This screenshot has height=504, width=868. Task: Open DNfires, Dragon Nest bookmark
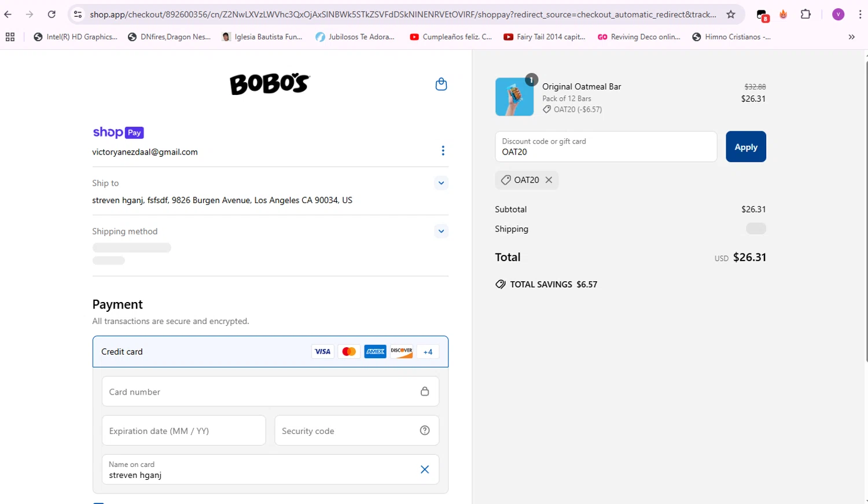(x=169, y=37)
